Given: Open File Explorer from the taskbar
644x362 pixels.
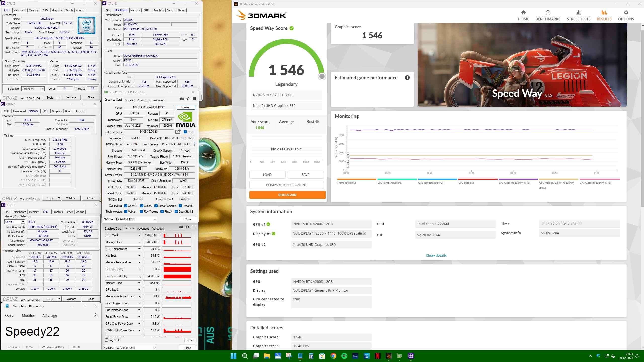Looking at the screenshot, I should tap(267, 356).
